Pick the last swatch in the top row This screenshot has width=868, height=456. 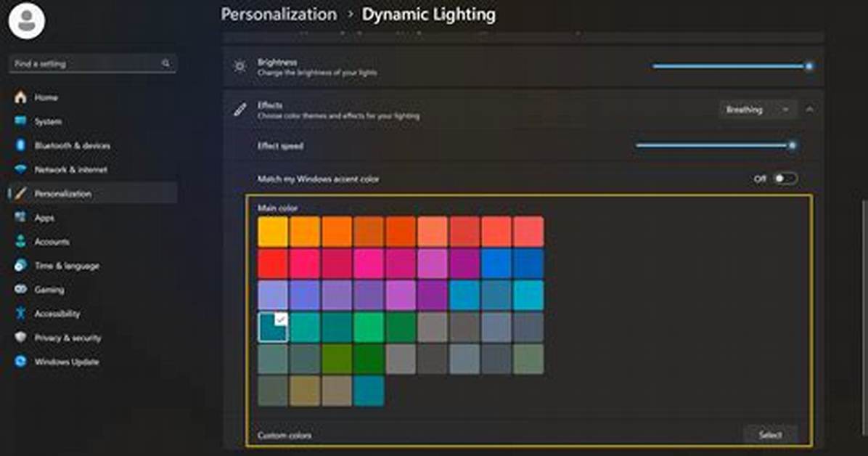click(528, 232)
